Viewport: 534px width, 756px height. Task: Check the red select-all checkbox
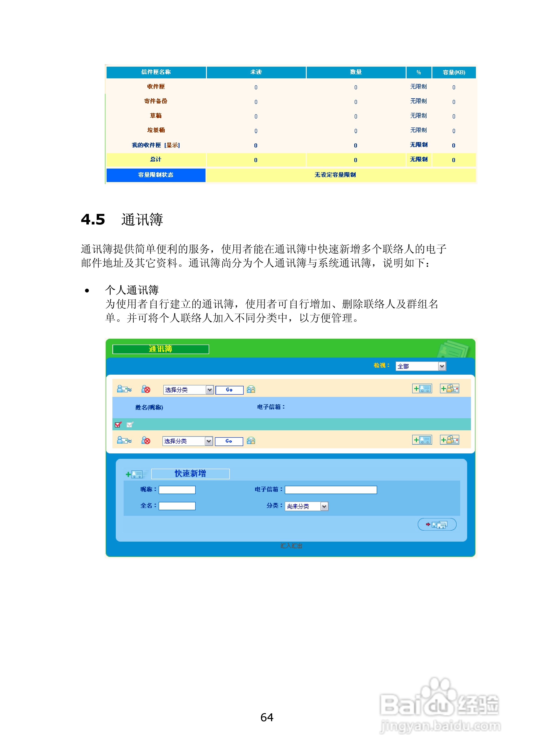(118, 425)
